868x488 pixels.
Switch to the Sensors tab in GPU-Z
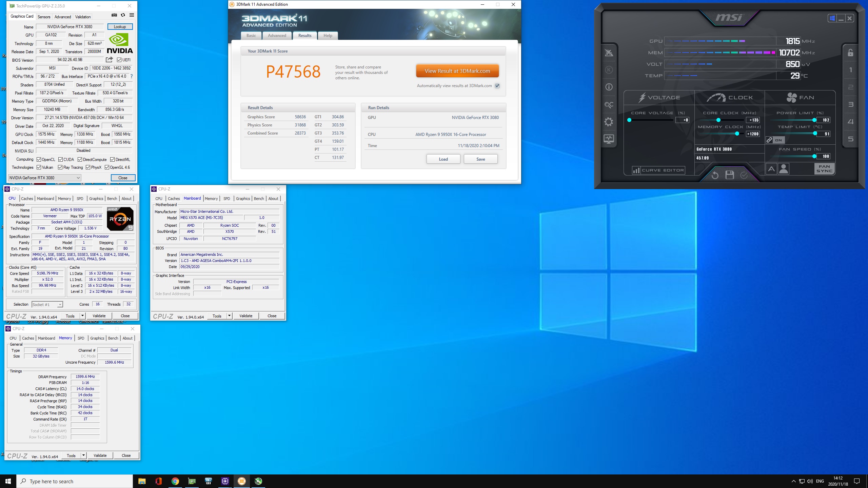44,17
